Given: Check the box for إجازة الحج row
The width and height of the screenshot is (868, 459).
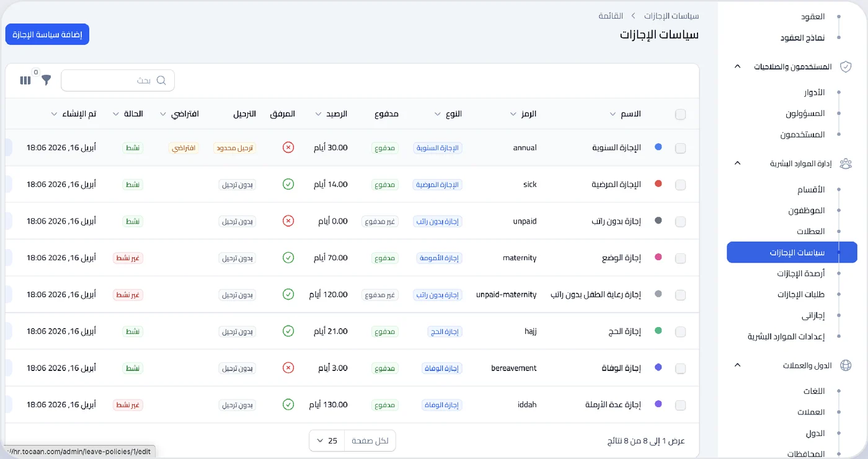Looking at the screenshot, I should pos(681,332).
